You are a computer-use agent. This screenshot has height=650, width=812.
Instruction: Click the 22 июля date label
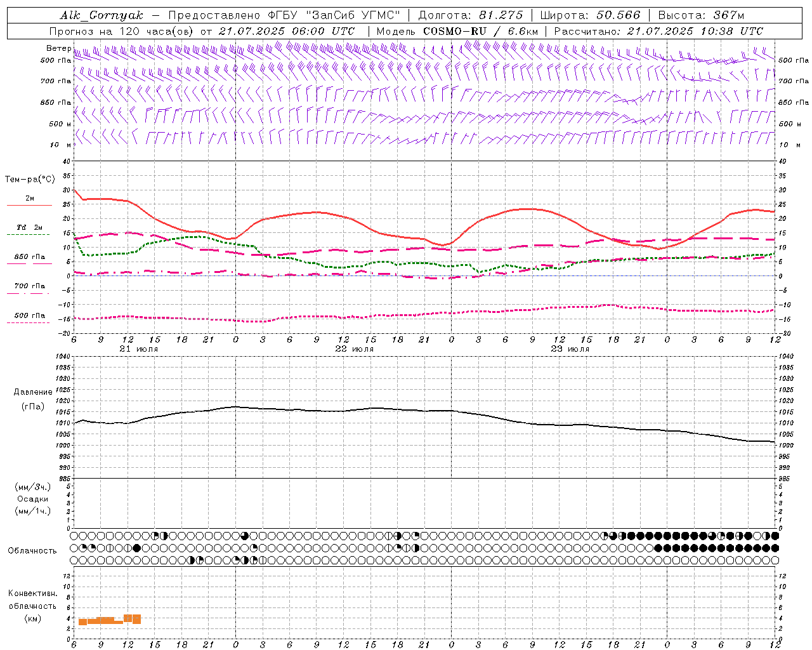pyautogui.click(x=355, y=349)
